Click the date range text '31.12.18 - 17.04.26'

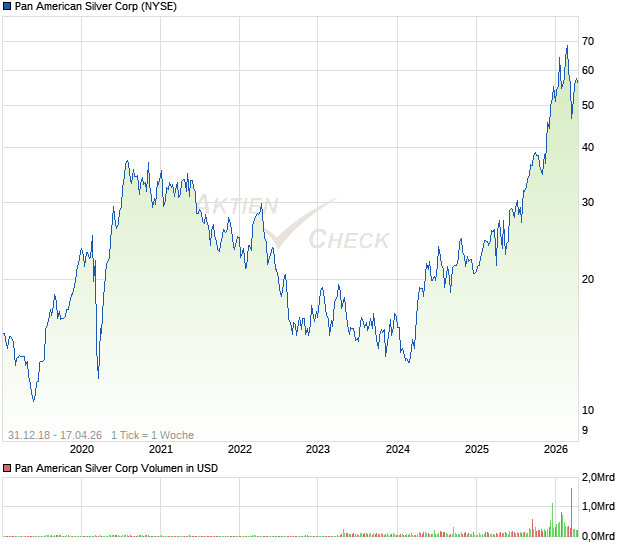[55, 435]
